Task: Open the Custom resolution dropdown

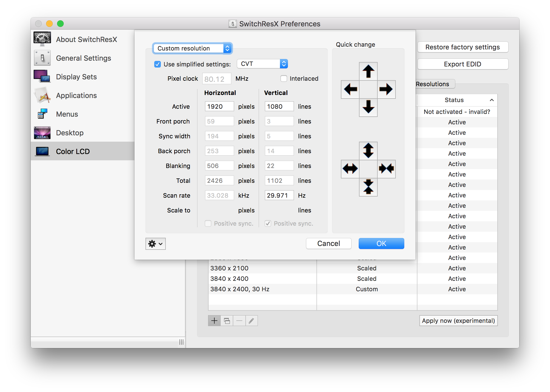Action: pyautogui.click(x=193, y=48)
